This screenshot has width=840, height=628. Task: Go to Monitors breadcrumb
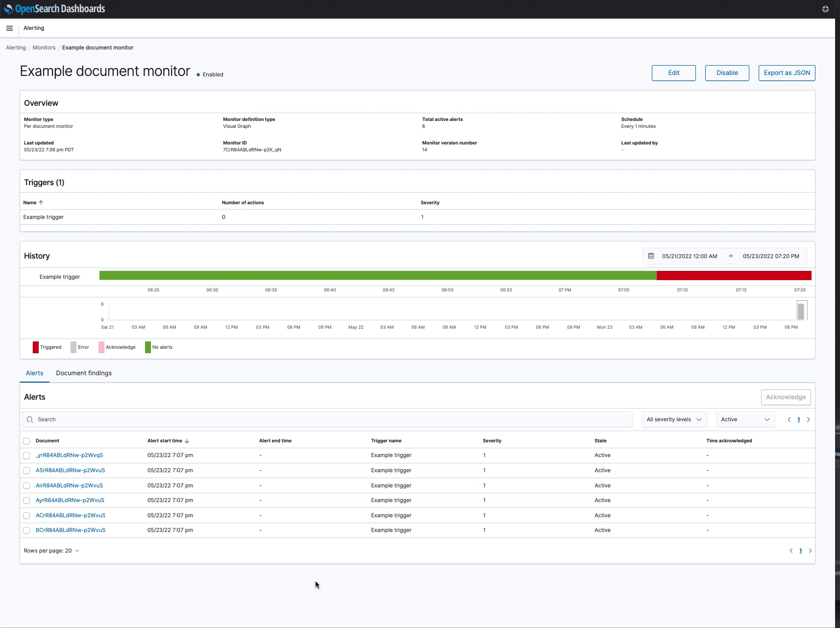(x=44, y=48)
